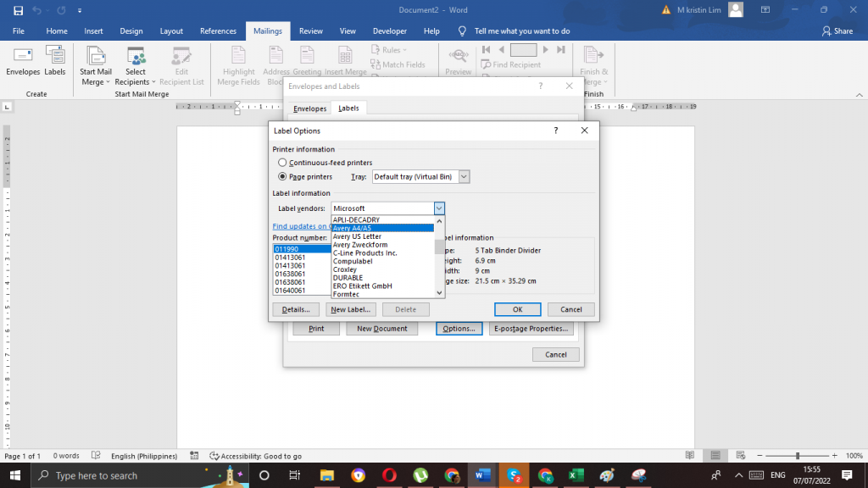The height and width of the screenshot is (488, 868).
Task: Switch to Envelopes tab in dialog
Action: pos(310,108)
